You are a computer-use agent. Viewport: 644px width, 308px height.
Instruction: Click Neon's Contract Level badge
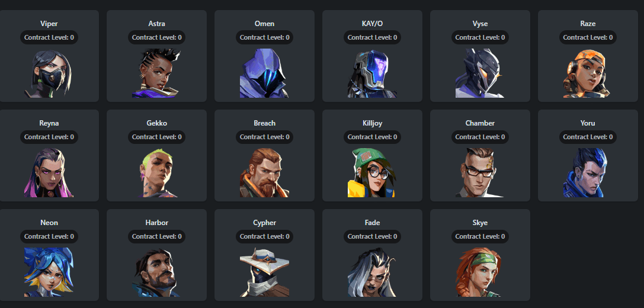(49, 236)
